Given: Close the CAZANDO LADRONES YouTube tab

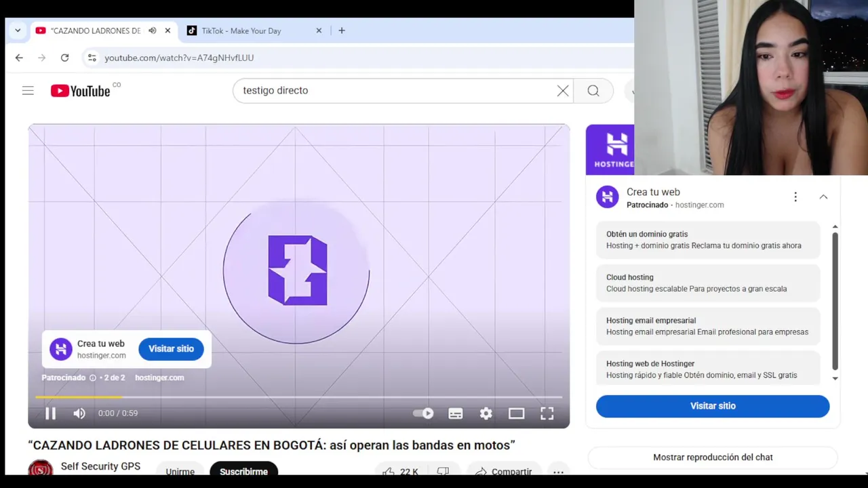Looking at the screenshot, I should [x=167, y=30].
